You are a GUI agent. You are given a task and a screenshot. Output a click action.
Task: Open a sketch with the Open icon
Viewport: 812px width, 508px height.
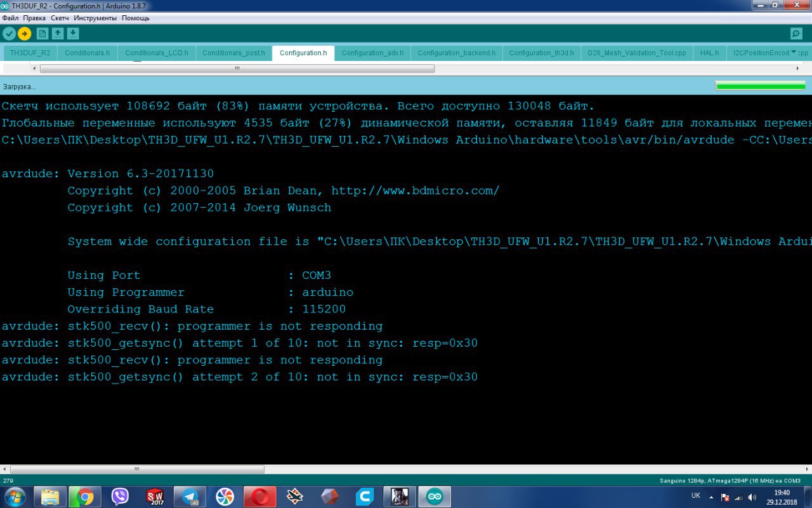[58, 34]
